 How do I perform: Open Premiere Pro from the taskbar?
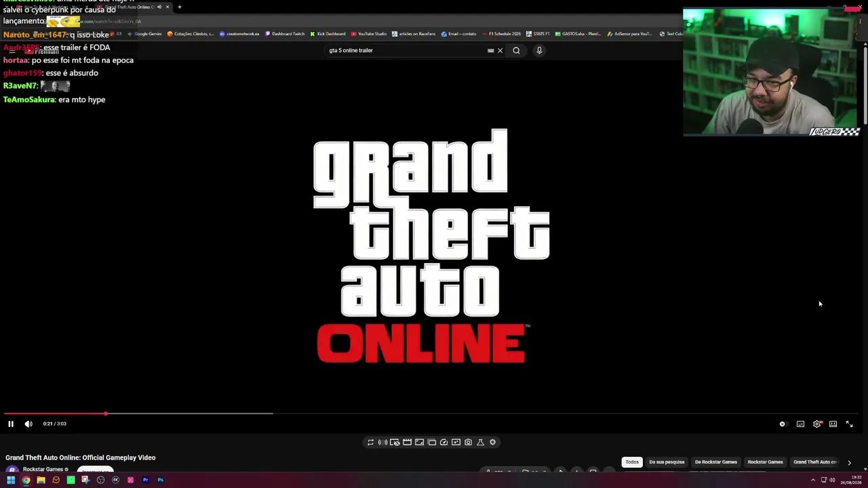tap(145, 480)
